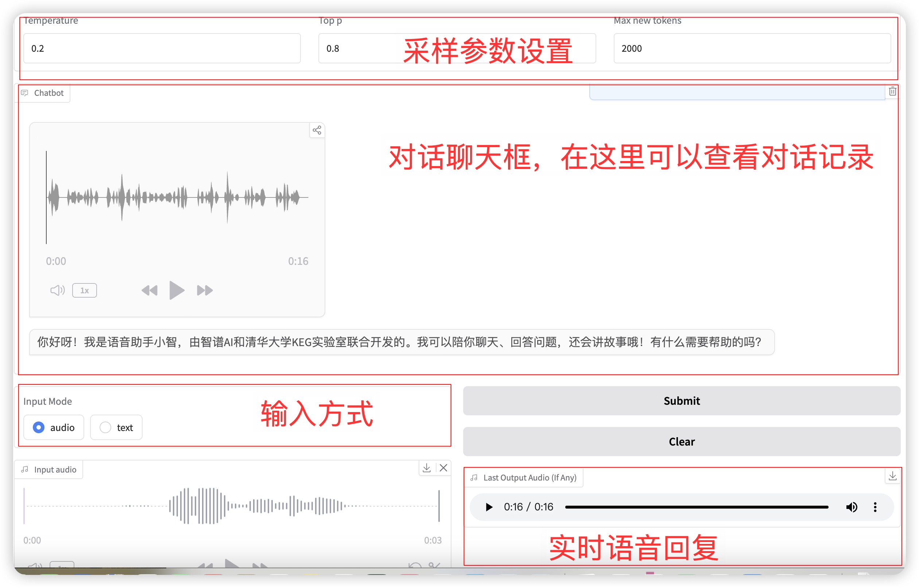The width and height of the screenshot is (919, 588).
Task: Delete chat history with trash icon
Action: coord(893,91)
